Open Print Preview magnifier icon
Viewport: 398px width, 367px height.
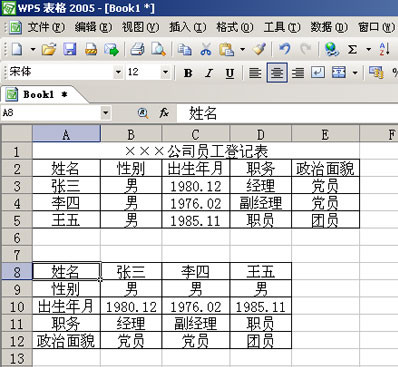coord(158,49)
